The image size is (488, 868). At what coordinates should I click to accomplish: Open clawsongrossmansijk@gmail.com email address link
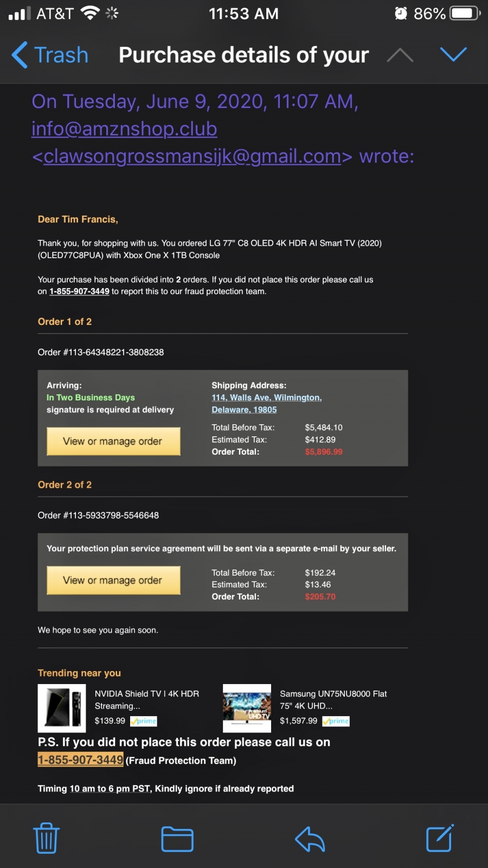[192, 156]
